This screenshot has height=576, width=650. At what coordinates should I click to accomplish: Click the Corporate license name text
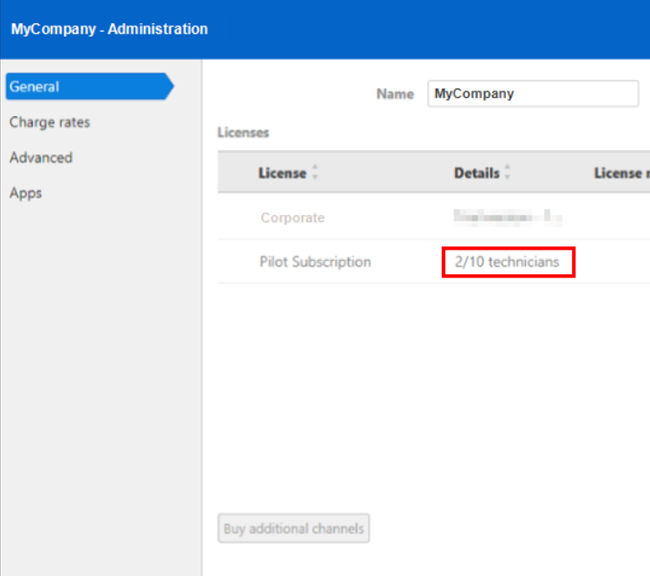[293, 218]
